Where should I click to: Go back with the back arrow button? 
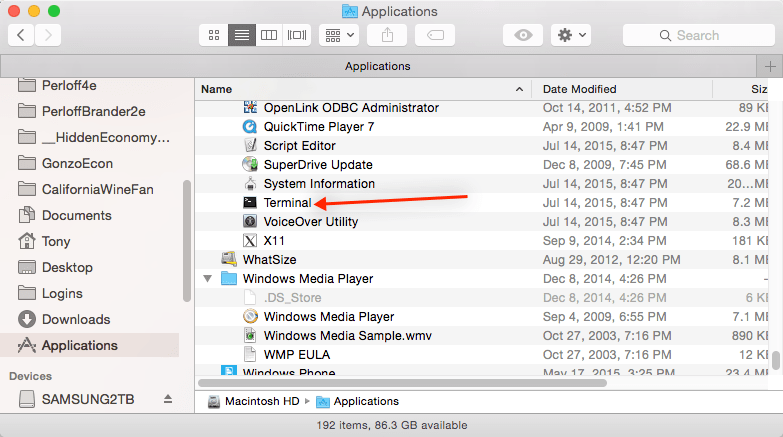tap(21, 35)
